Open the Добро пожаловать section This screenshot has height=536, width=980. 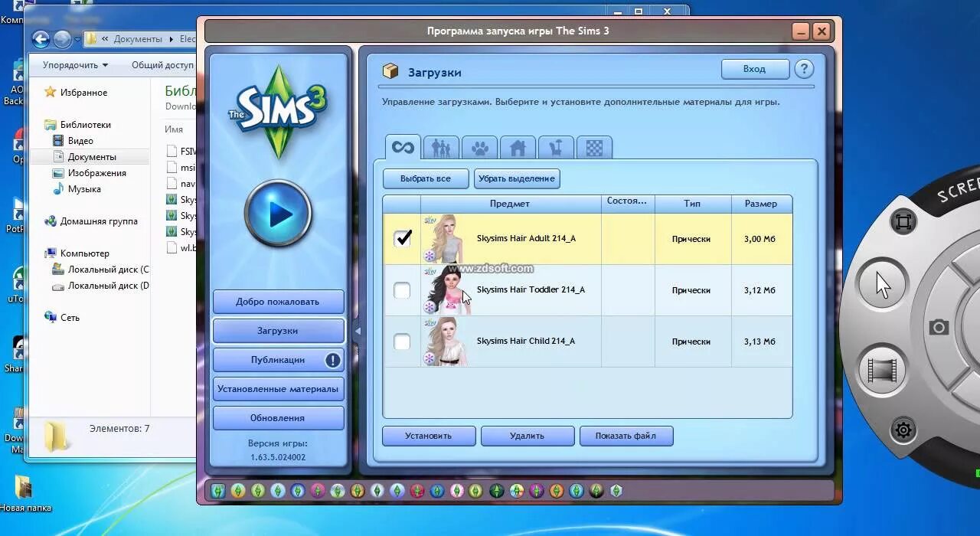pos(278,302)
